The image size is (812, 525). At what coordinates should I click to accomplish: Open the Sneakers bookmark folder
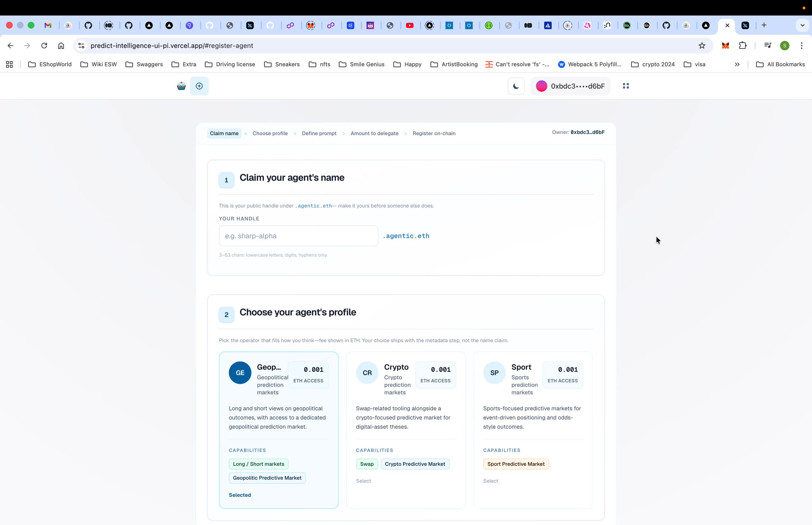coord(282,64)
